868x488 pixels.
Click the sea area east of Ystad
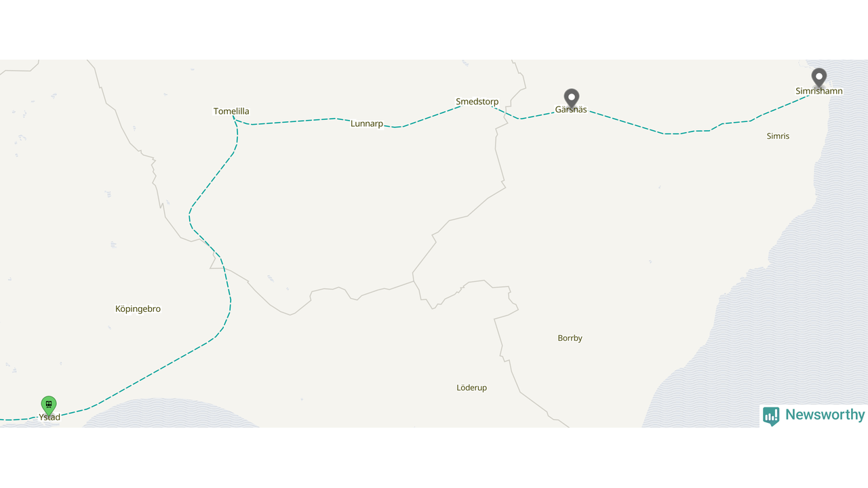(x=170, y=413)
